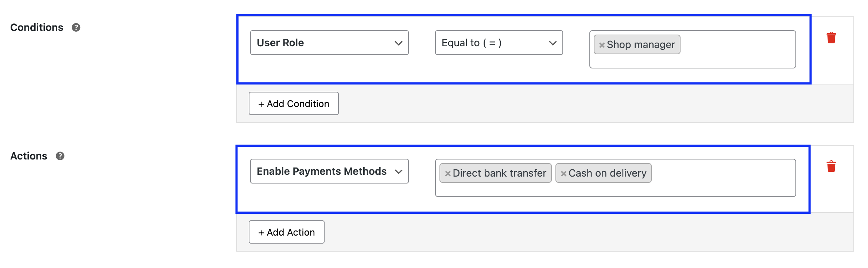This screenshot has height=268, width=868.
Task: Click the Shop manager tag label
Action: click(641, 44)
